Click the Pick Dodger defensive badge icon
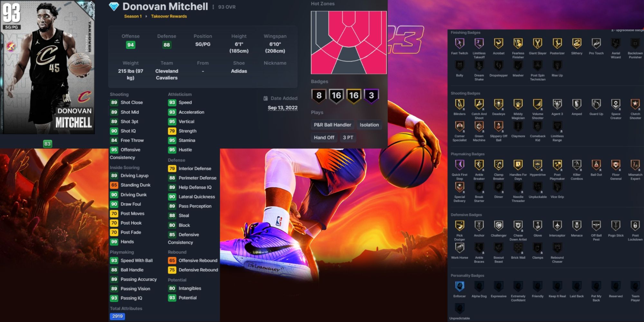 tap(459, 225)
